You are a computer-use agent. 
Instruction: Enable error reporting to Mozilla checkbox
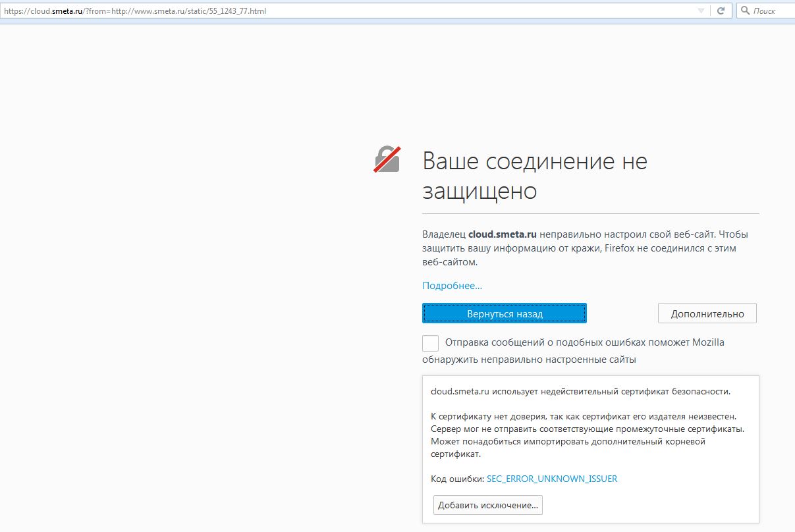click(430, 343)
